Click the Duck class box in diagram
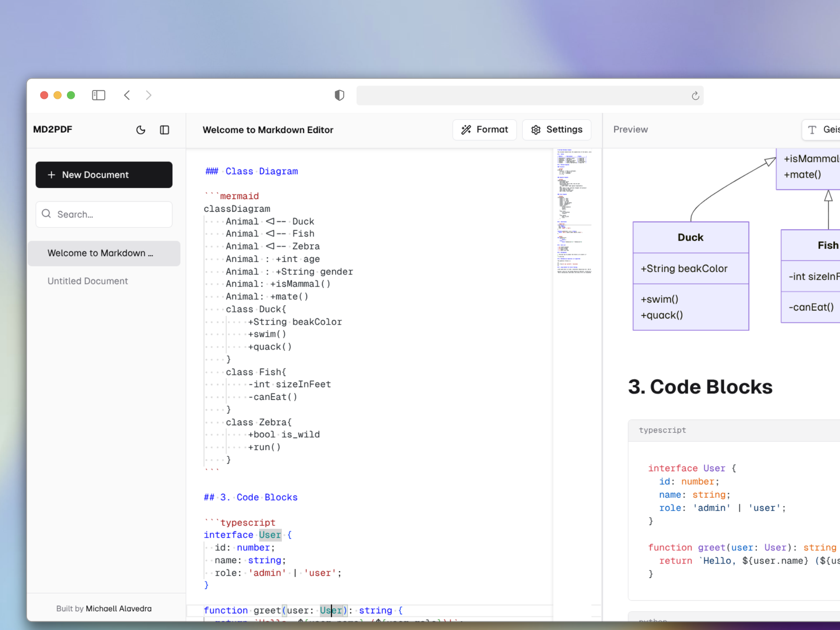 [691, 276]
